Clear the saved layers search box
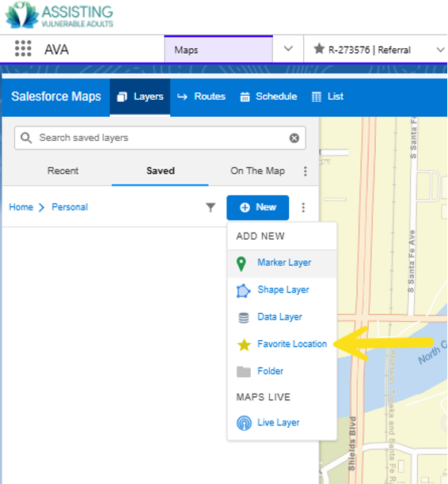Image resolution: width=448 pixels, height=484 pixels. pos(294,138)
